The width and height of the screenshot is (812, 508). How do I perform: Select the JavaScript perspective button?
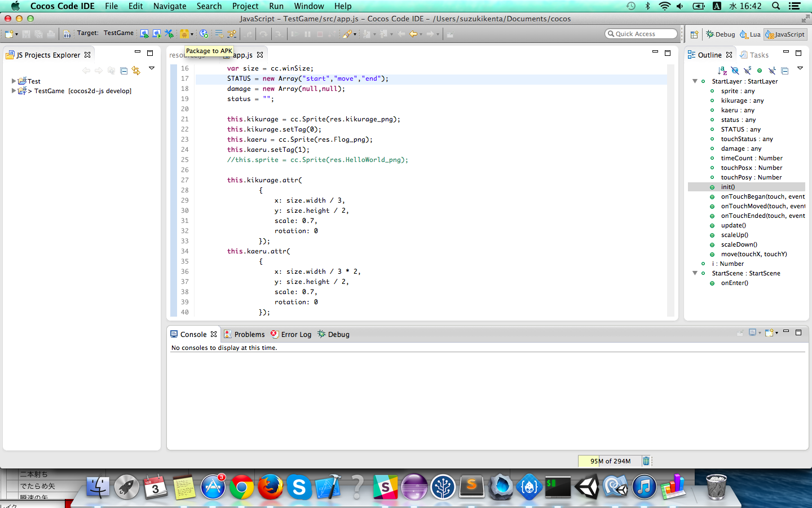(785, 34)
